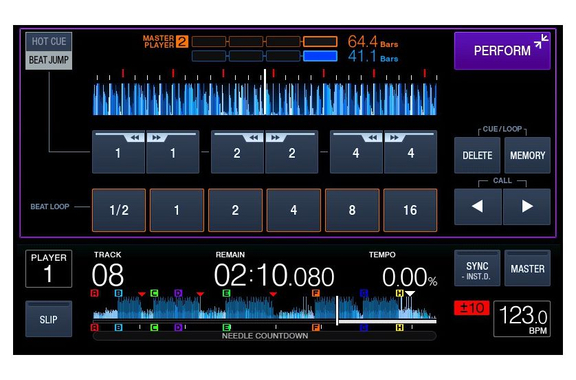
Task: Tap orange hot cue F above overview waveform
Action: click(316, 293)
